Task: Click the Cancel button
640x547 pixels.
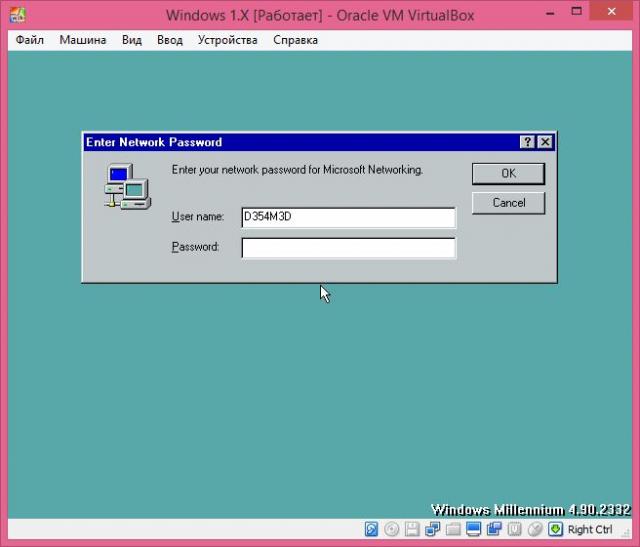Action: pyautogui.click(x=508, y=203)
